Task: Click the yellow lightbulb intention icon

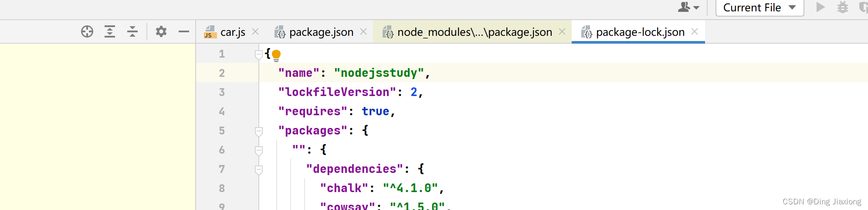Action: click(x=276, y=55)
